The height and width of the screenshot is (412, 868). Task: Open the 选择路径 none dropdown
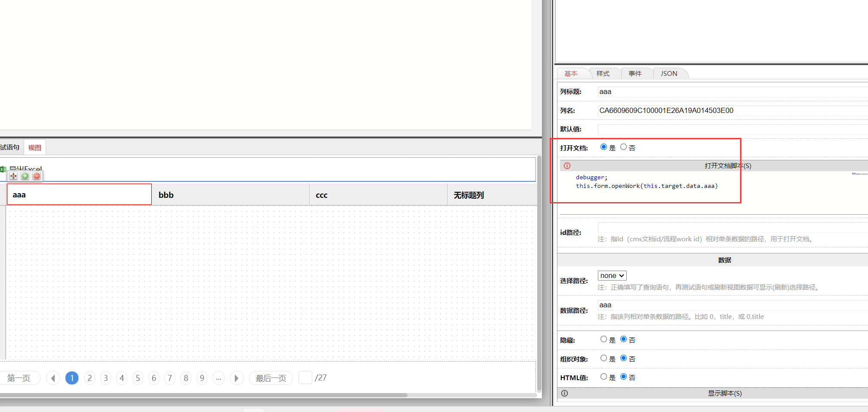point(612,275)
